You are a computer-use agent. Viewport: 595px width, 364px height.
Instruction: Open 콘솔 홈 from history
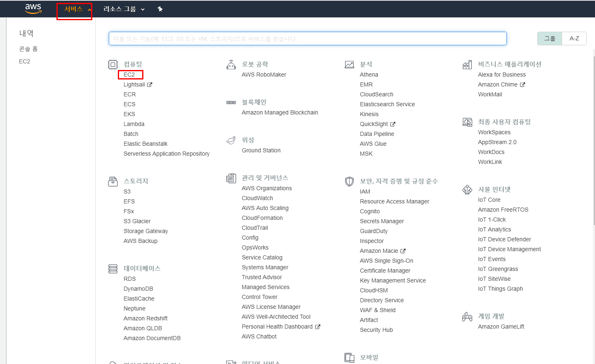[28, 49]
